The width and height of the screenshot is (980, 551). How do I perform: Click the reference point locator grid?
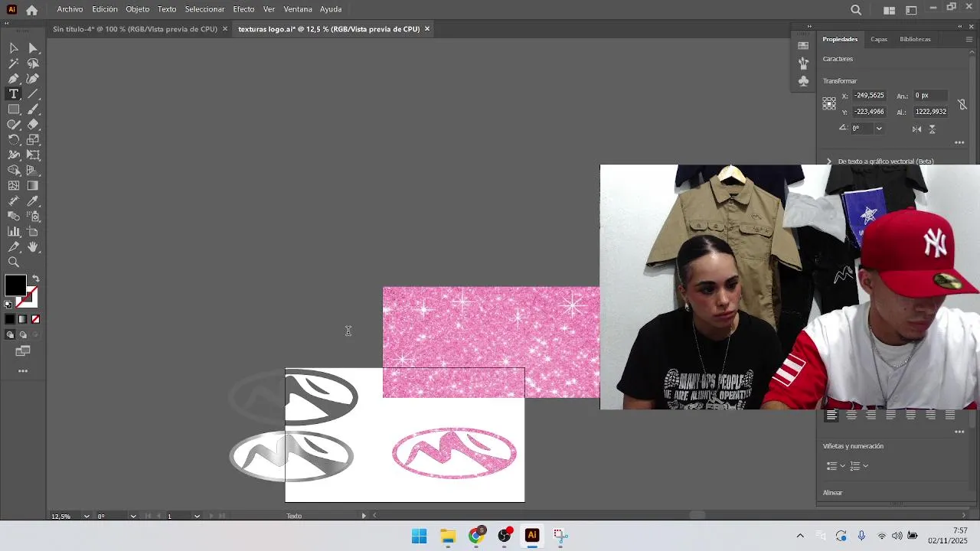tap(829, 103)
